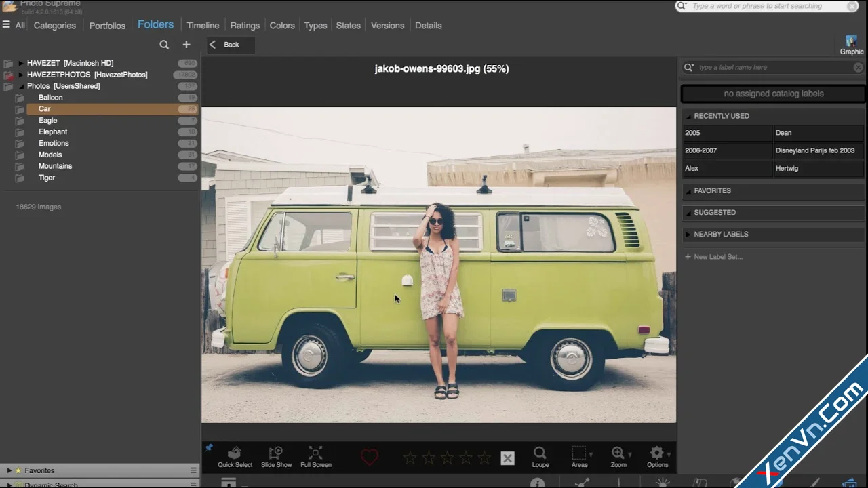Collapse the Recently Used section
This screenshot has width=868, height=488.
688,117
